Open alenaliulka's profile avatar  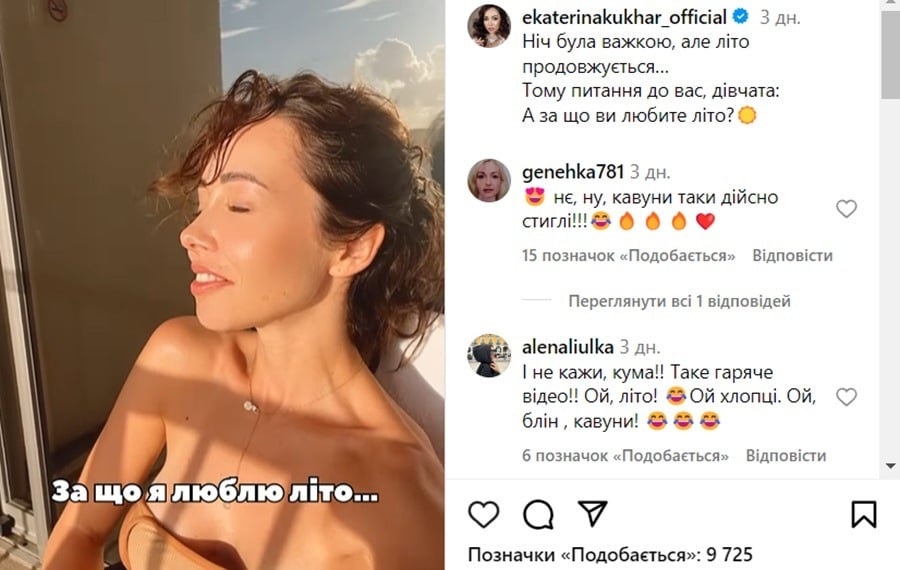pos(489,356)
